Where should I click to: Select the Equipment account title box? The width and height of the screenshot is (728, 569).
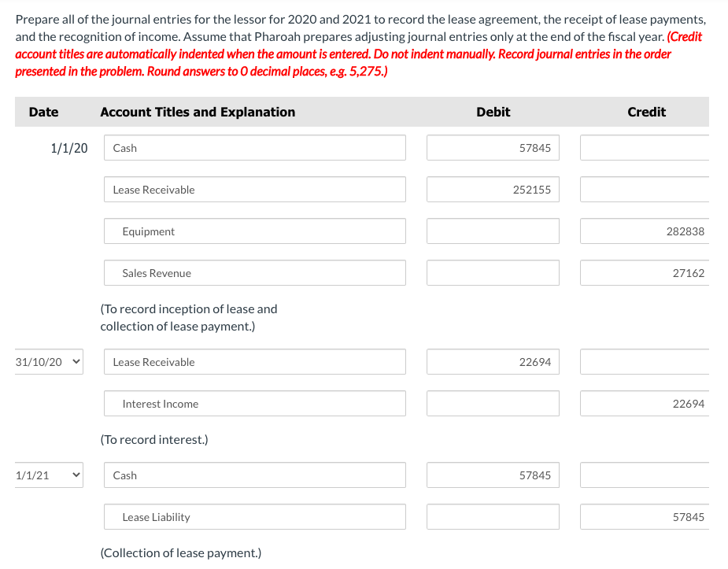point(254,231)
